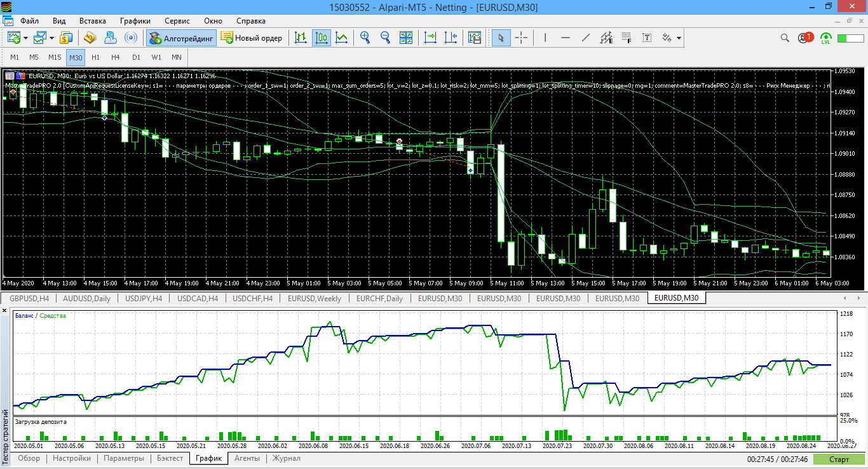Zoom in on the chart
Screen dimensions: 868x469
point(365,38)
